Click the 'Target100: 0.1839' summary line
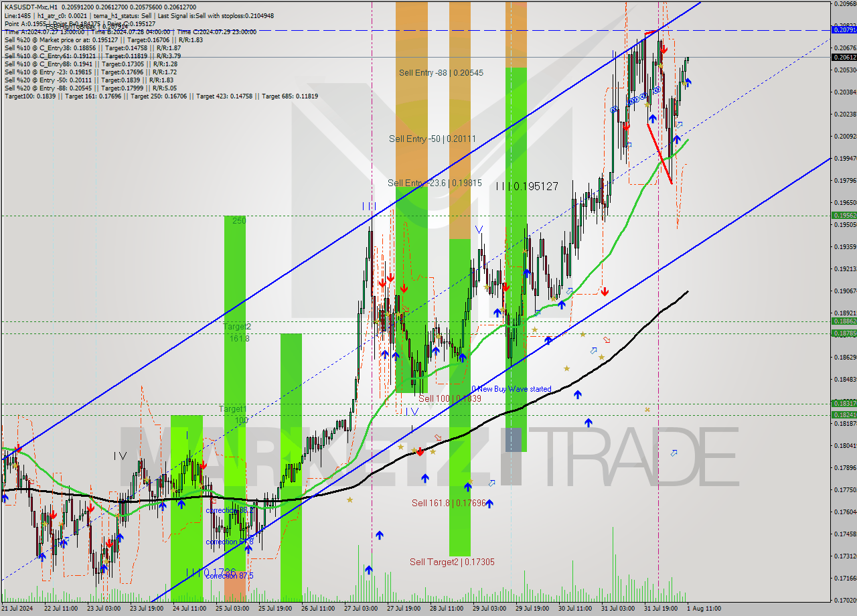Screen dimensions: 857x616 tap(161, 96)
